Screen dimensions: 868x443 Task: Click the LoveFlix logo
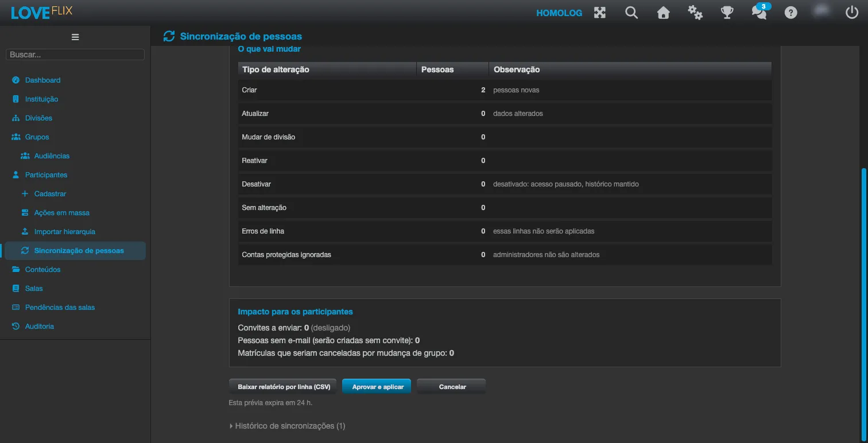[41, 11]
